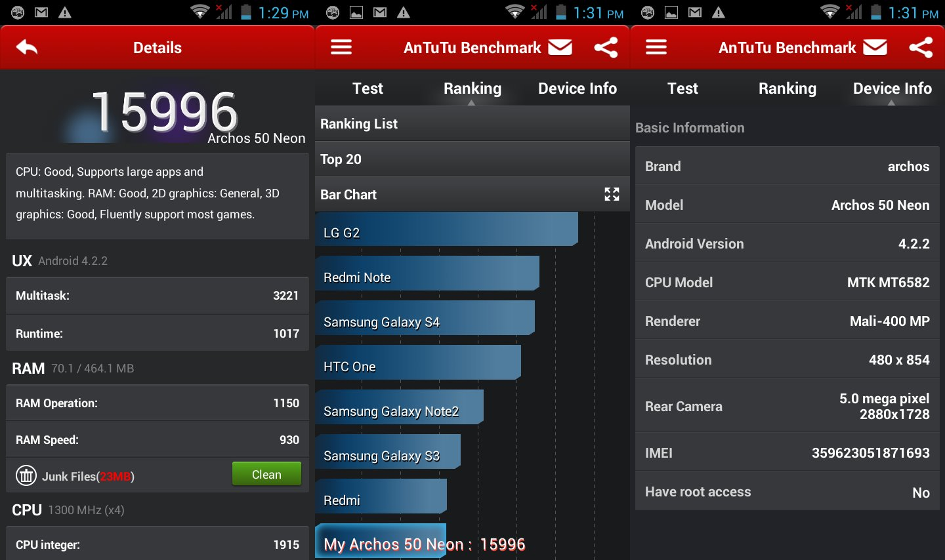Tap the Multitask score row showing 3221
945x560 pixels.
[x=157, y=296]
